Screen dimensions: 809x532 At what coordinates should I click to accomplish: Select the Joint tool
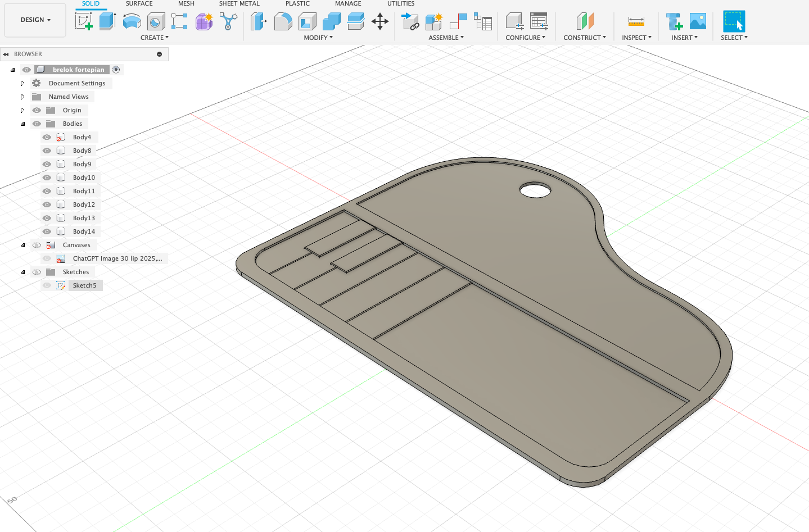coord(458,21)
